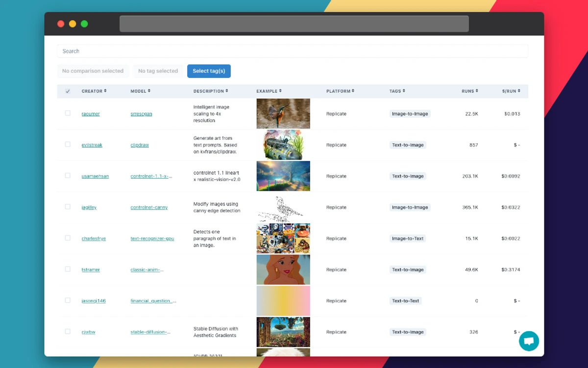Click the colorful landscape example thumbnail

pyautogui.click(x=283, y=176)
